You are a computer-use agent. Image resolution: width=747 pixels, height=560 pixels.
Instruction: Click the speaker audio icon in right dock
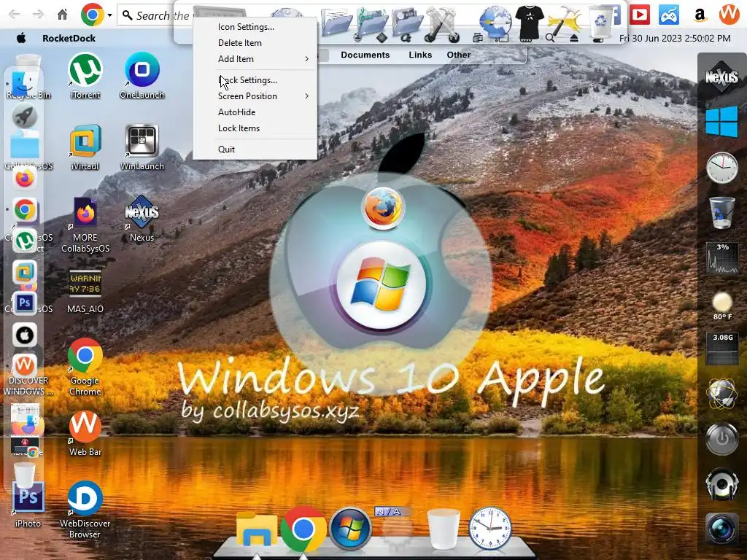point(721,484)
